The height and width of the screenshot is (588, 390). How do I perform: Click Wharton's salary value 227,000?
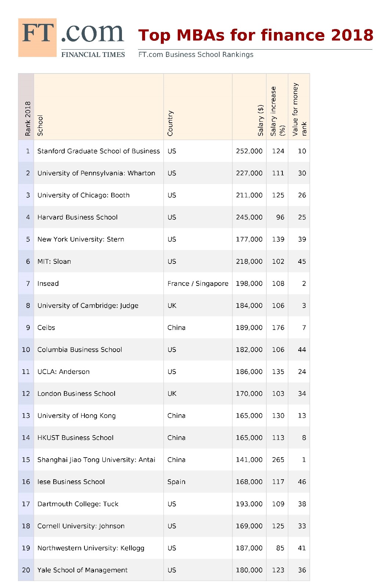(249, 173)
